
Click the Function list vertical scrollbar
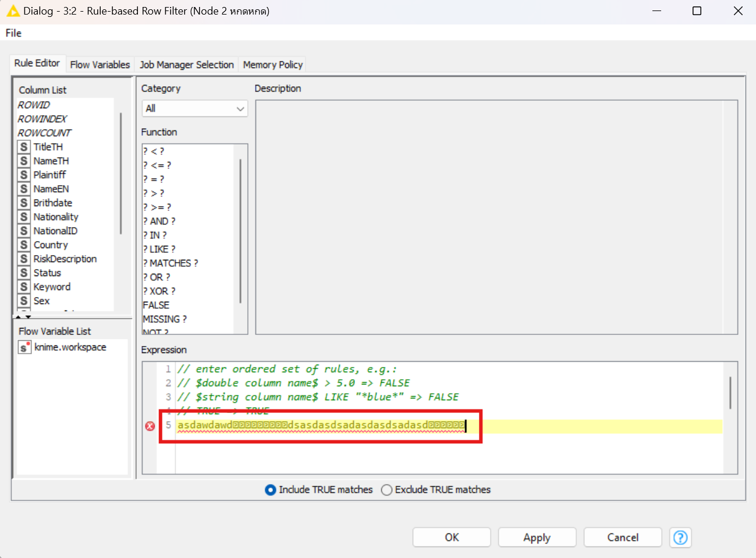tap(240, 231)
